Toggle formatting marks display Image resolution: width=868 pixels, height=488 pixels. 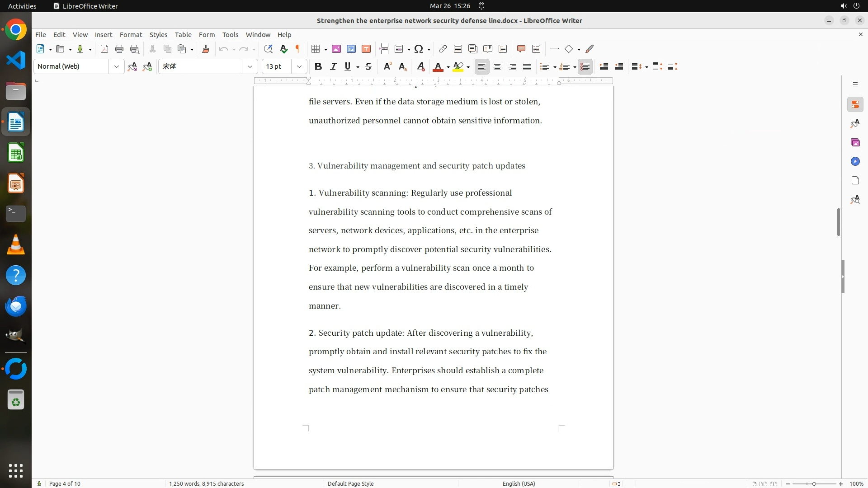click(298, 49)
